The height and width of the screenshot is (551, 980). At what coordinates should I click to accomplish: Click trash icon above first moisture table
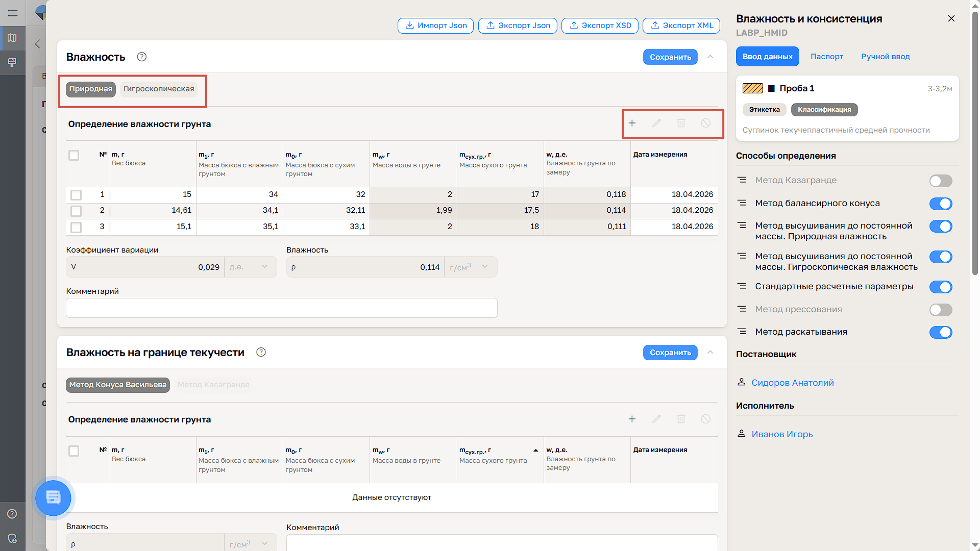pos(681,123)
